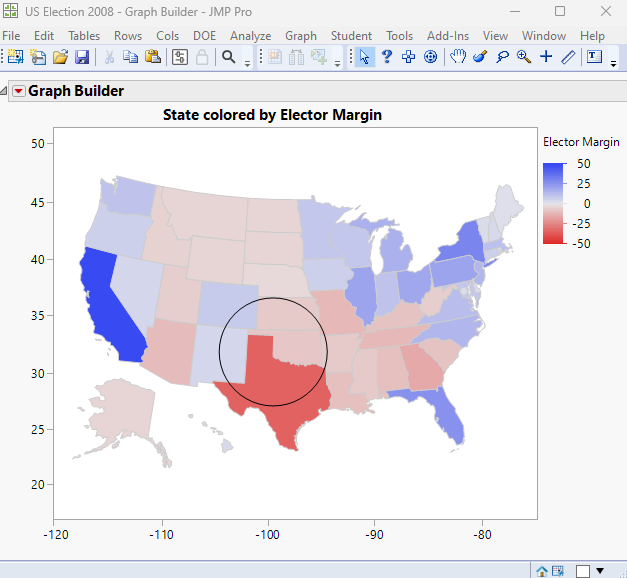Pick the brush tool
Image resolution: width=627 pixels, height=578 pixels.
[480, 57]
